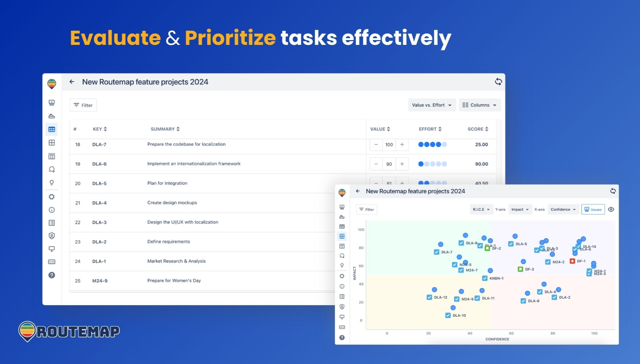
Task: Click the back arrow beside the large project title
Action: 72,82
